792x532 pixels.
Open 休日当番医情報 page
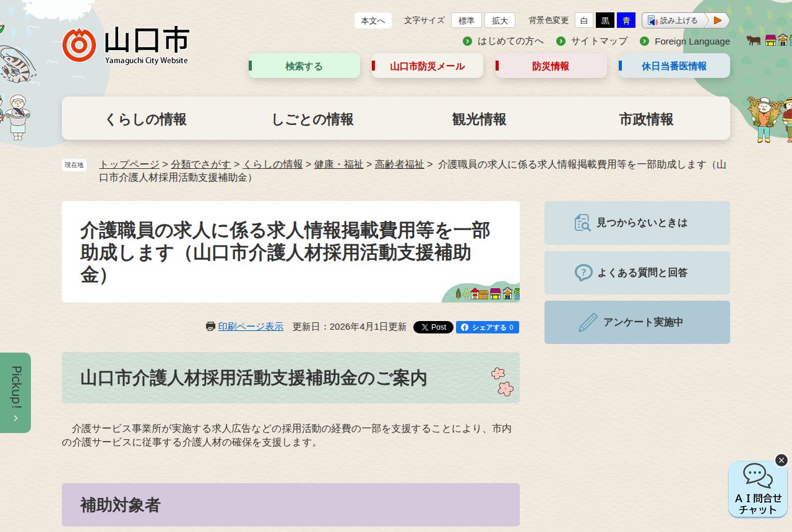pos(674,66)
